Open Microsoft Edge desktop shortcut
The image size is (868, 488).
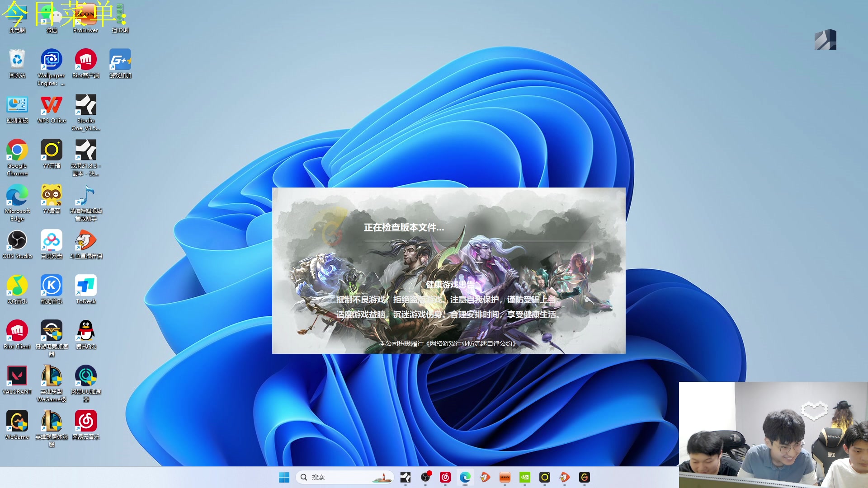pos(17,202)
